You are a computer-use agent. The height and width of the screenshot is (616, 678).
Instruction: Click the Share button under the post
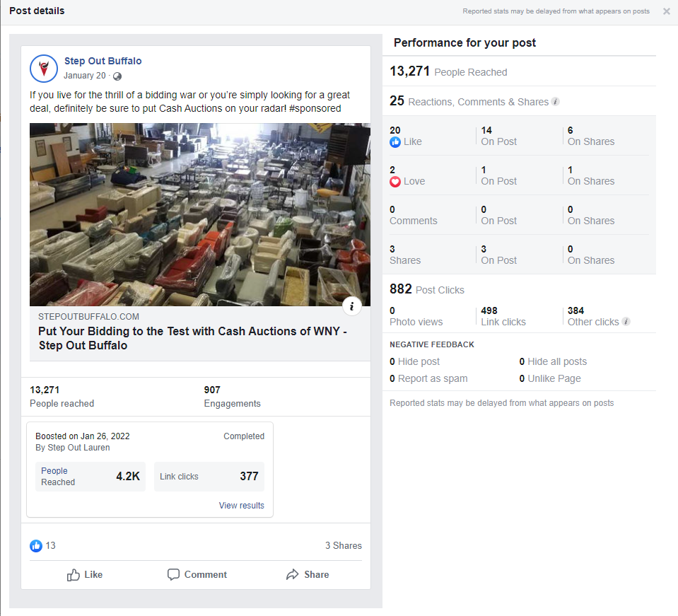pyautogui.click(x=308, y=574)
